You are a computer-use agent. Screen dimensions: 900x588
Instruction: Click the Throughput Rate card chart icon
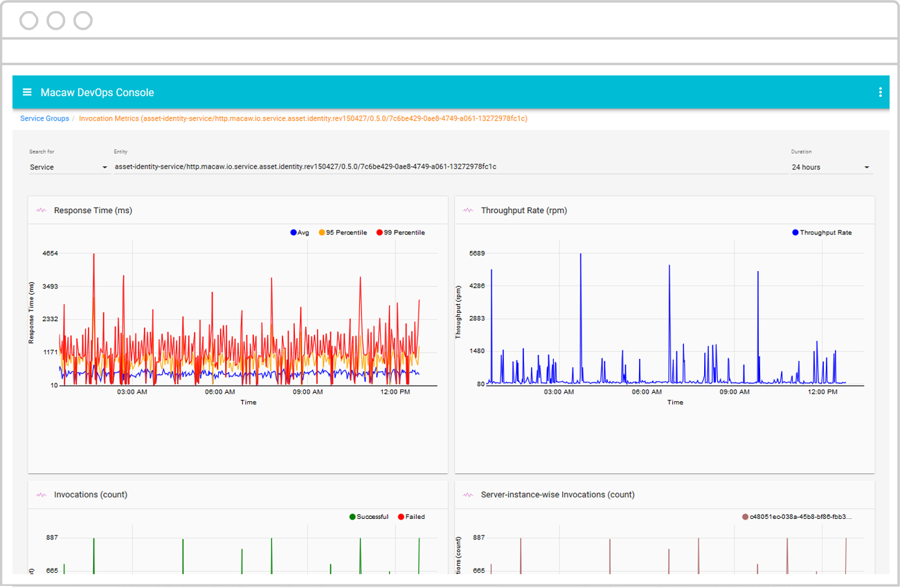(468, 210)
